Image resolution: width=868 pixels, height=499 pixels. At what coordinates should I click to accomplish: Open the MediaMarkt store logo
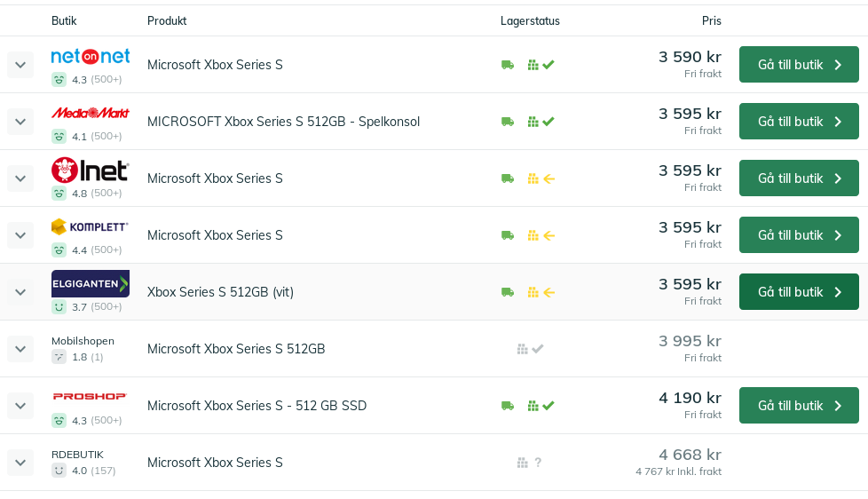tap(91, 113)
